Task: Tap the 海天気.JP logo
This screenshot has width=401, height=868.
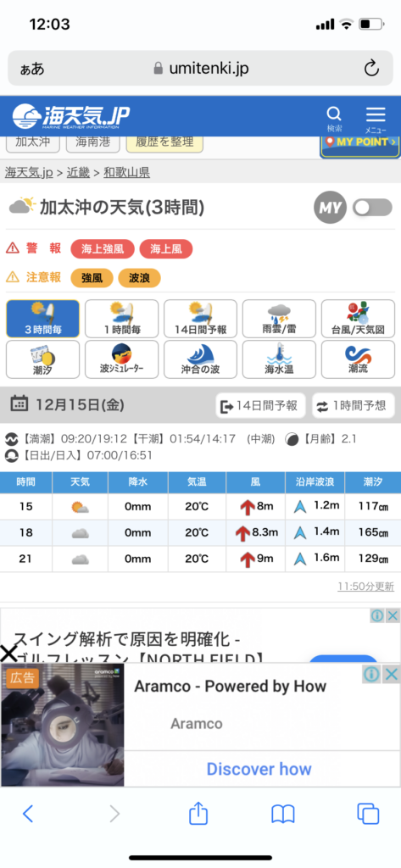Action: [x=71, y=116]
